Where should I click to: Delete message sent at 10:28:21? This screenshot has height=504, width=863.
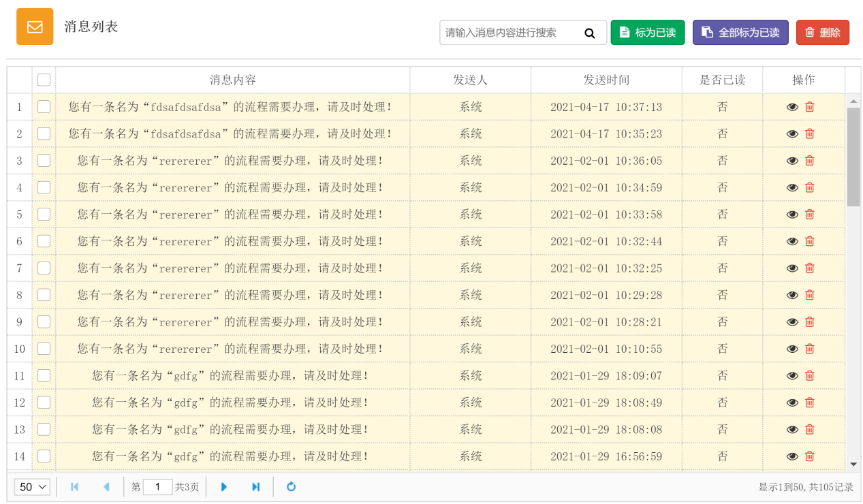(x=810, y=322)
